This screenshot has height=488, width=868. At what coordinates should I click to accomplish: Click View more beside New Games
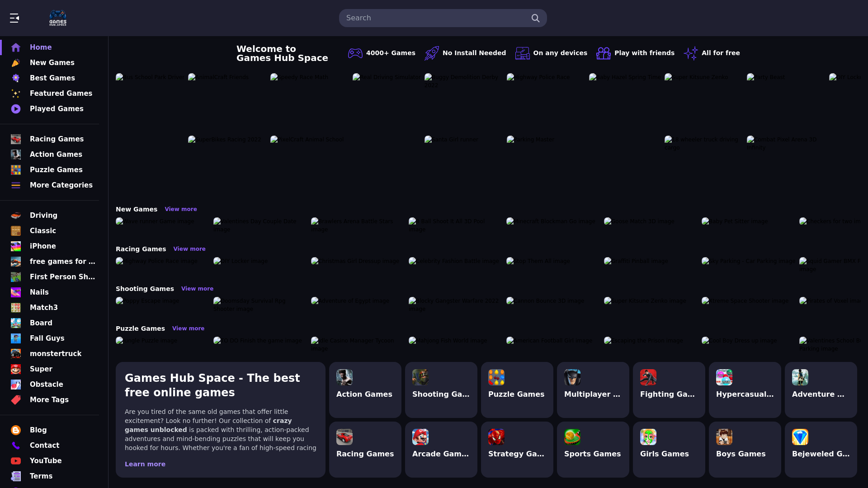coord(181,209)
